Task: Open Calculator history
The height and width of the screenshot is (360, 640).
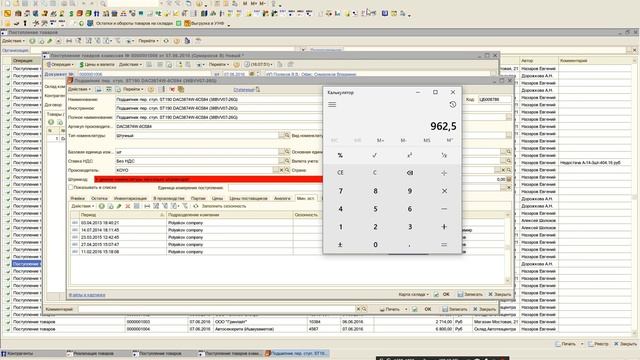Action: click(452, 104)
